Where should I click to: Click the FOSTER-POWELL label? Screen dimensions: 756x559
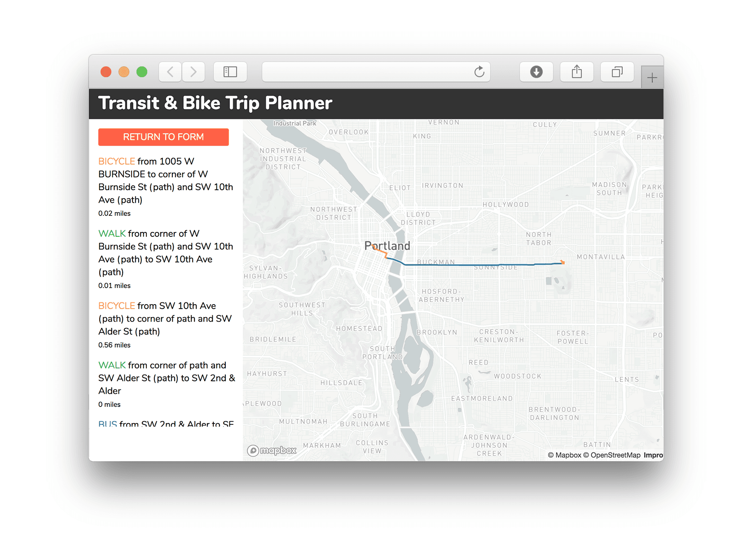tap(573, 337)
